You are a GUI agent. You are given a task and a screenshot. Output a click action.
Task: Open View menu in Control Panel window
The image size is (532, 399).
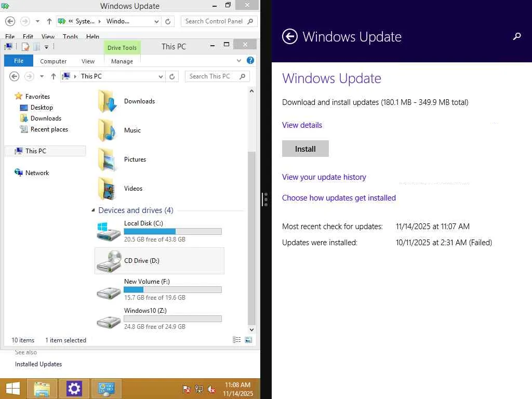pos(48,37)
